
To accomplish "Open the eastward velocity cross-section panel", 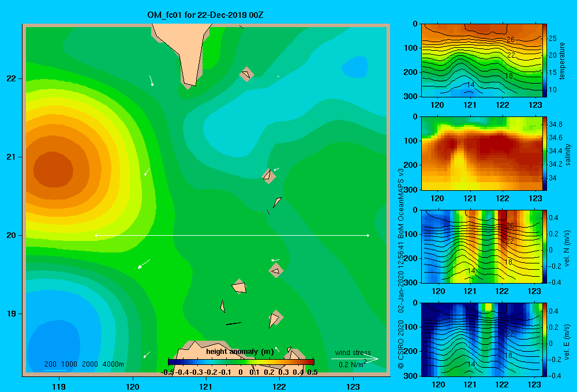I will pos(481,340).
